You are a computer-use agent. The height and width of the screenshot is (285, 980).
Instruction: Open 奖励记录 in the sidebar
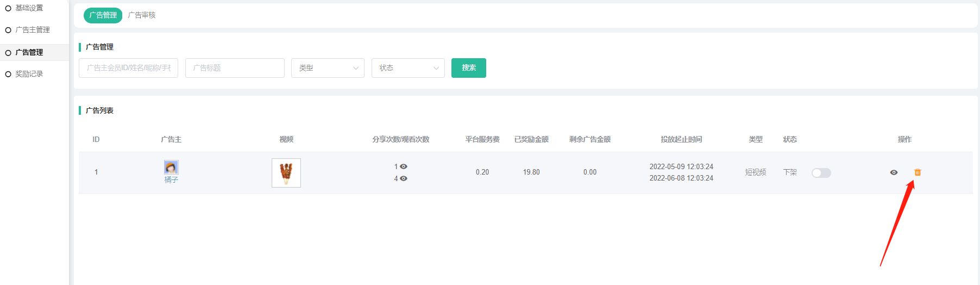(x=29, y=74)
